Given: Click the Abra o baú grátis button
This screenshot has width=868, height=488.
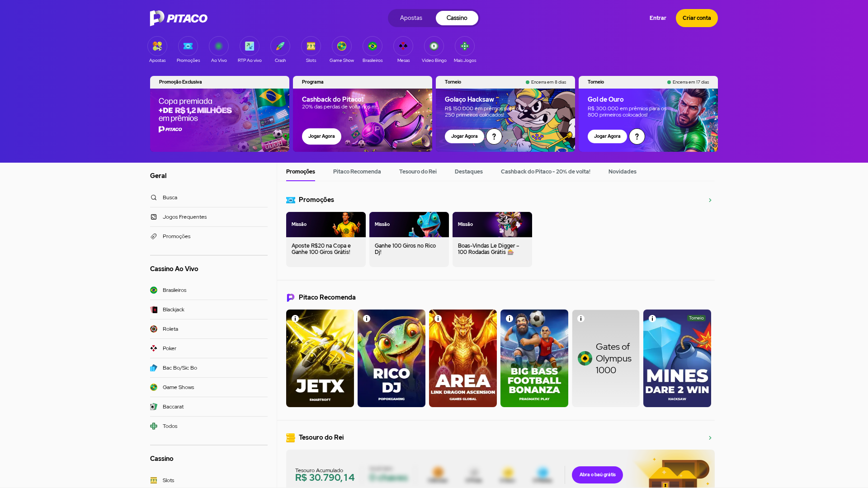Looking at the screenshot, I should pyautogui.click(x=597, y=475).
